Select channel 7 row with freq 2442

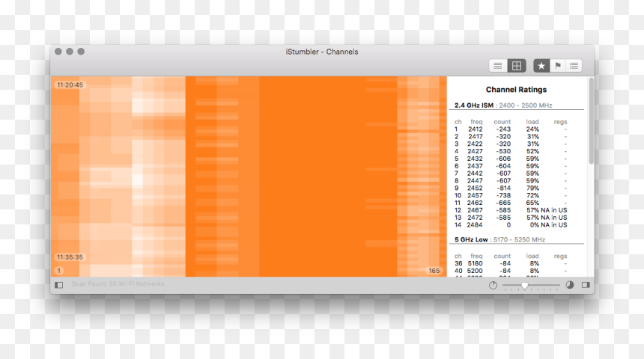pos(511,174)
